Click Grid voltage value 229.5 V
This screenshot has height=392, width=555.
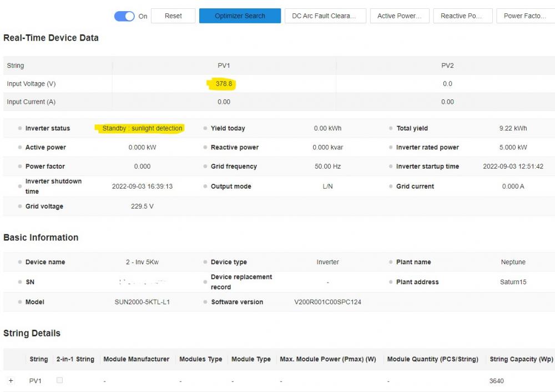[x=142, y=206]
